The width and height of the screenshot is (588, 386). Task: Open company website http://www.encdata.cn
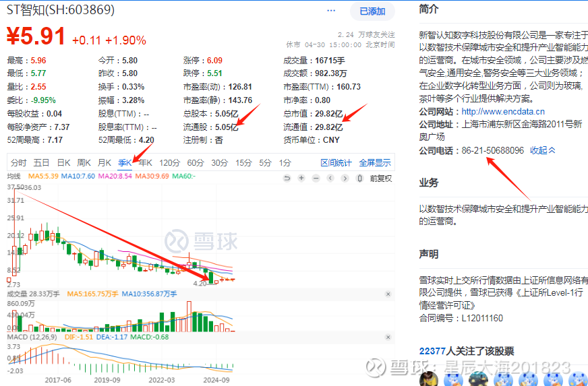click(x=503, y=112)
